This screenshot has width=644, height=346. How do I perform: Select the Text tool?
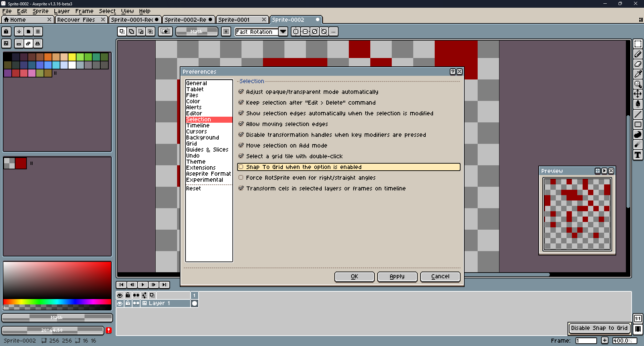638,155
